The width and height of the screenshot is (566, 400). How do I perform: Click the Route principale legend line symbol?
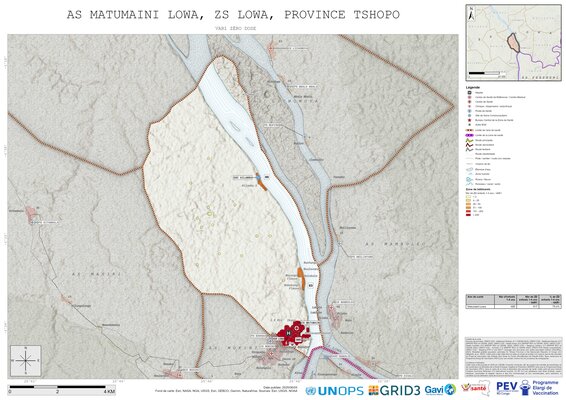469,140
